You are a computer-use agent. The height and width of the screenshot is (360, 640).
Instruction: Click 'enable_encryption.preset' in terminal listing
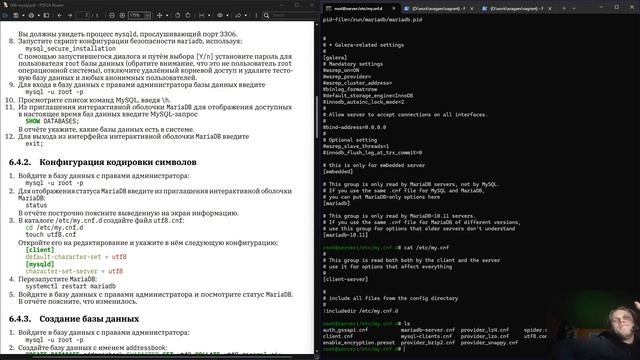[x=359, y=342]
